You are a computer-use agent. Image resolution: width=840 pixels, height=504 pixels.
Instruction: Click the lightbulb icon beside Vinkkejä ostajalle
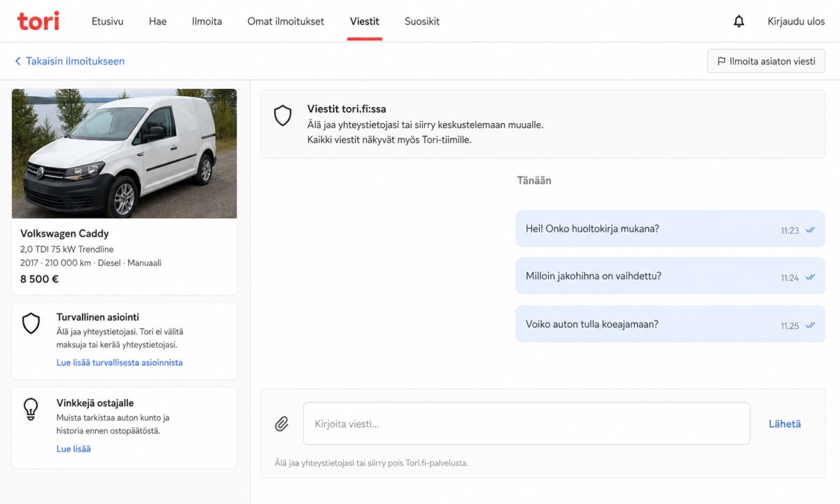[x=31, y=409]
